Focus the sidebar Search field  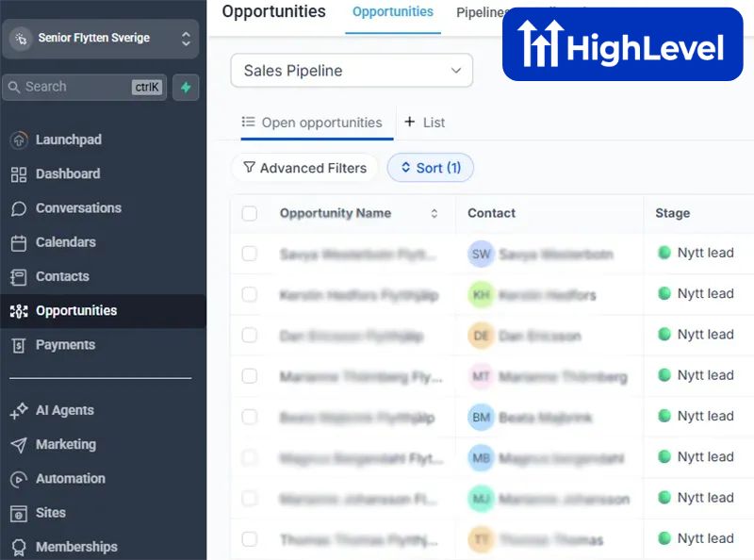85,87
